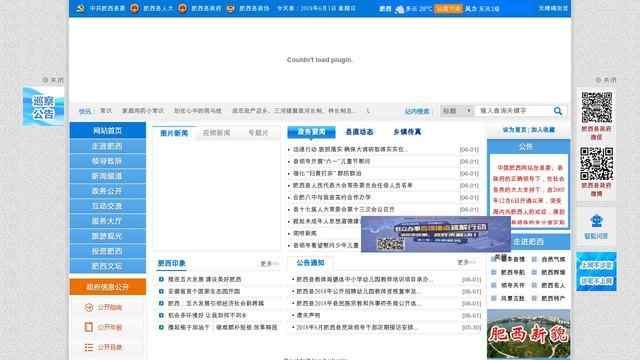Open 互动交流 in the left navigation
This screenshot has width=640, height=360.
tap(107, 206)
